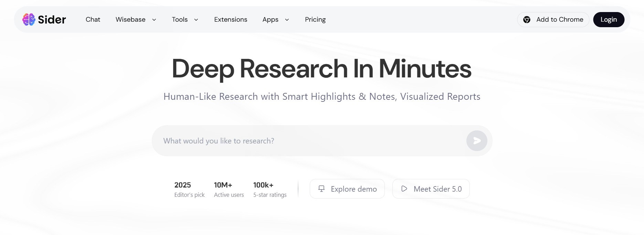Select the Tools menu label
This screenshot has height=235, width=644.
coord(180,20)
